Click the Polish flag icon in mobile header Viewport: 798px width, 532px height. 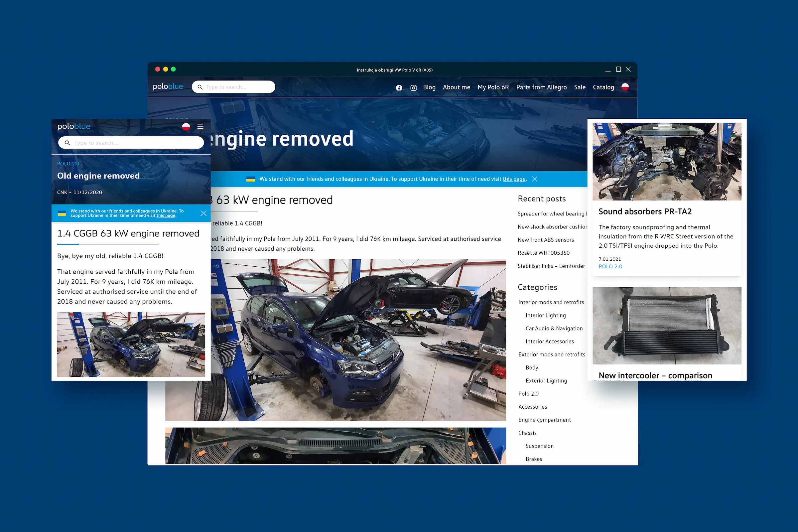coord(186,126)
